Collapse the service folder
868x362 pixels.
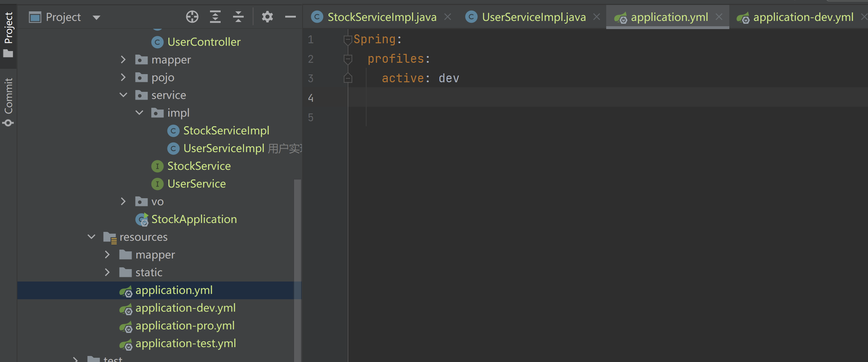point(123,95)
